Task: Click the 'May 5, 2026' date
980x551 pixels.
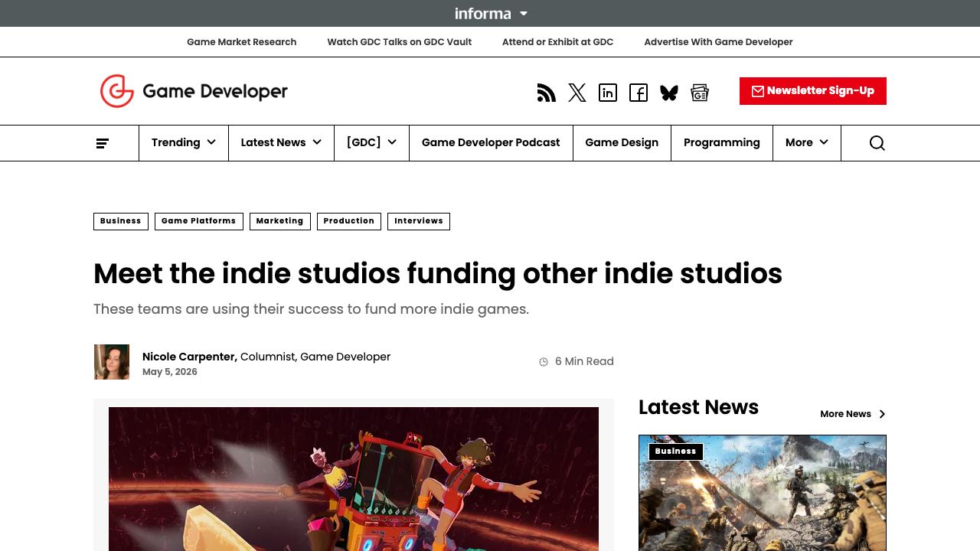Action: point(170,372)
